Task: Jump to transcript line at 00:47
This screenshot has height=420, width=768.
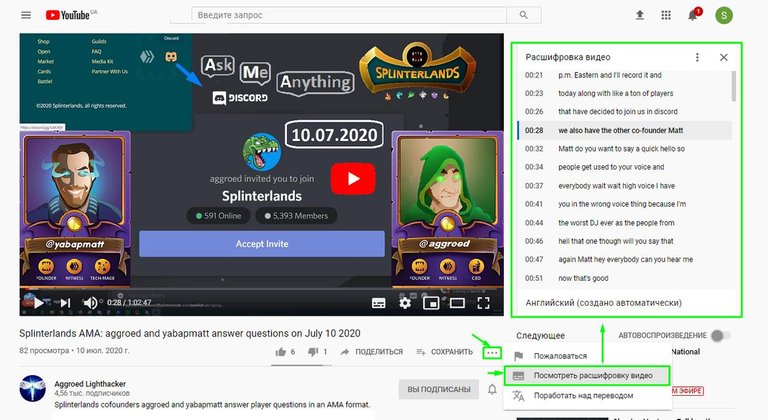Action: click(x=624, y=259)
